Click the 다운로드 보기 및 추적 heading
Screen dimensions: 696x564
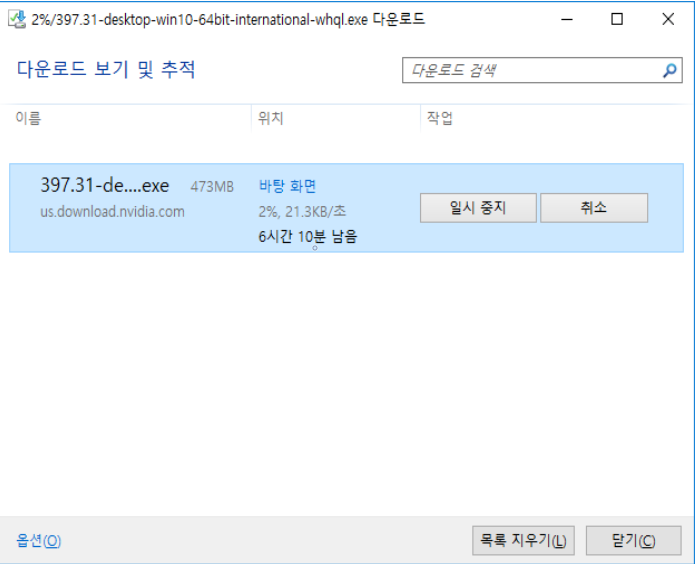[x=106, y=69]
